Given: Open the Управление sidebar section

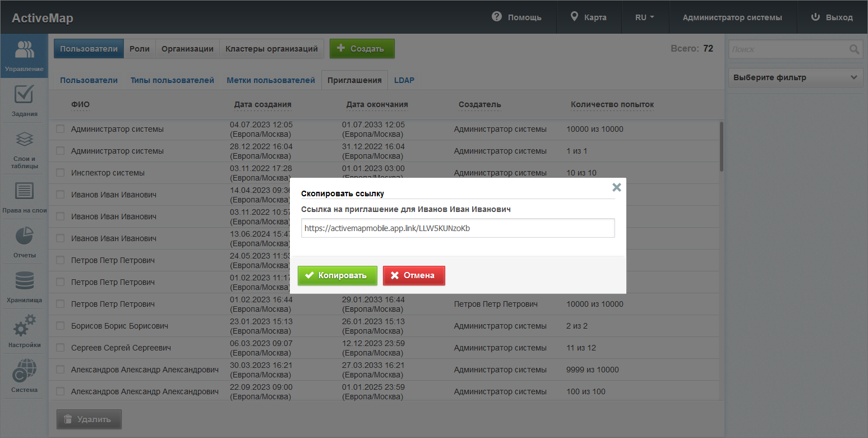Looking at the screenshot, I should pos(24,56).
